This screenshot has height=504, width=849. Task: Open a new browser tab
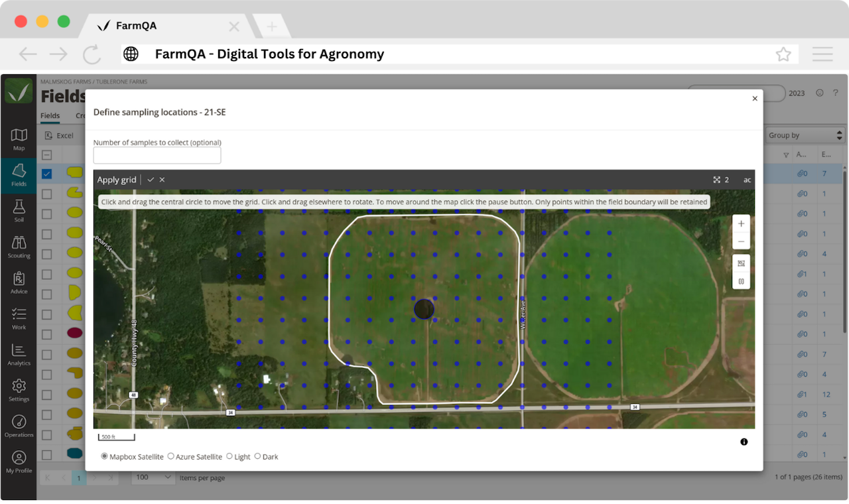[271, 27]
